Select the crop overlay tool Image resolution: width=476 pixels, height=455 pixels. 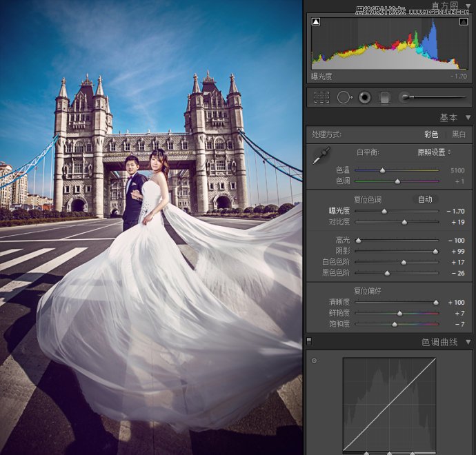click(x=321, y=97)
